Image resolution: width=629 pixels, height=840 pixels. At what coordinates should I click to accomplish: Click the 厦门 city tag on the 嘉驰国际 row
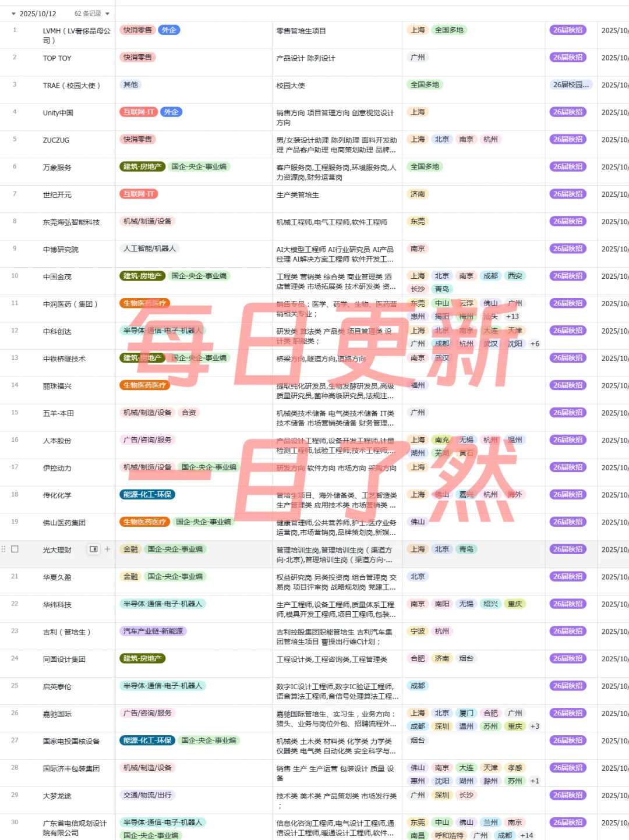(466, 713)
